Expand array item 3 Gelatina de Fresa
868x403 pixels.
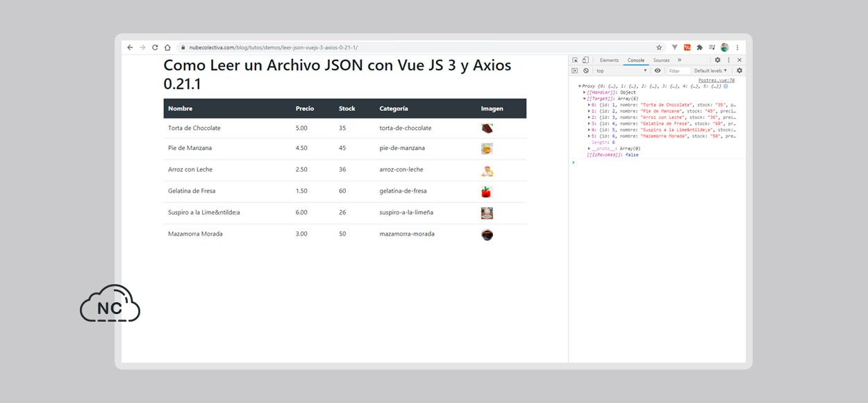(590, 124)
